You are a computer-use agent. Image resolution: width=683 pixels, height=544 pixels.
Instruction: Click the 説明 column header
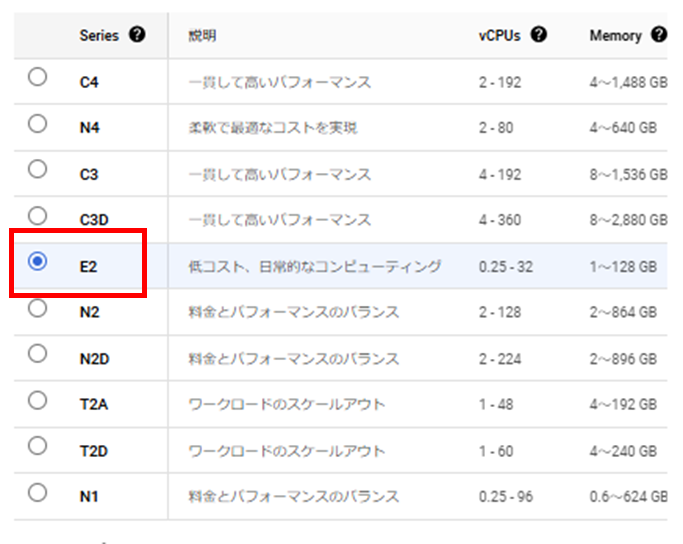pyautogui.click(x=202, y=35)
